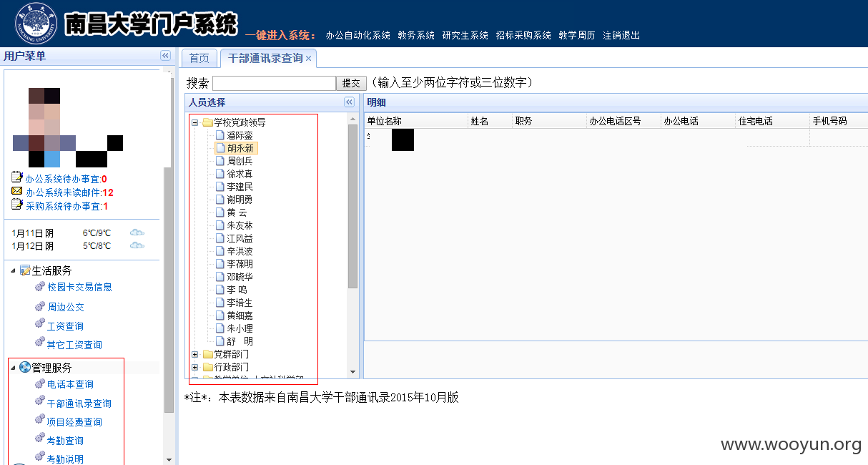Click the user menu scrollbar down arrow
Screen dimensions: 868x465
click(169, 459)
